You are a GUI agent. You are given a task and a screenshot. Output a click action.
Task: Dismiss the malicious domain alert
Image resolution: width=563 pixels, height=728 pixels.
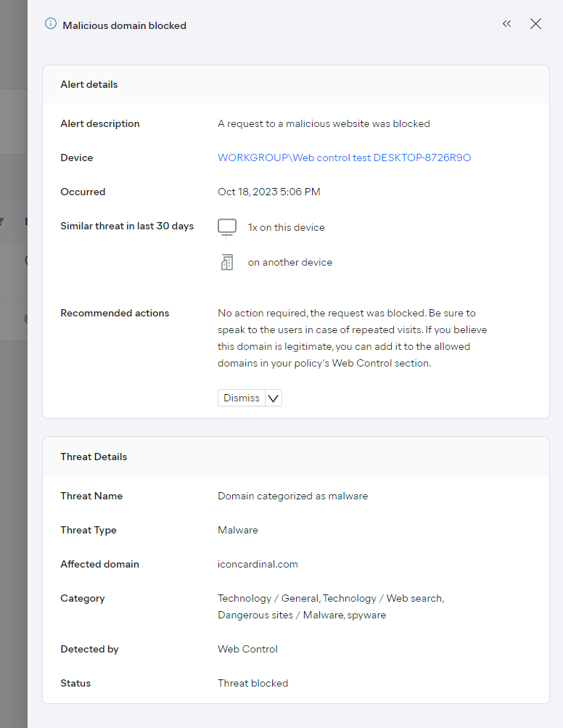click(242, 398)
